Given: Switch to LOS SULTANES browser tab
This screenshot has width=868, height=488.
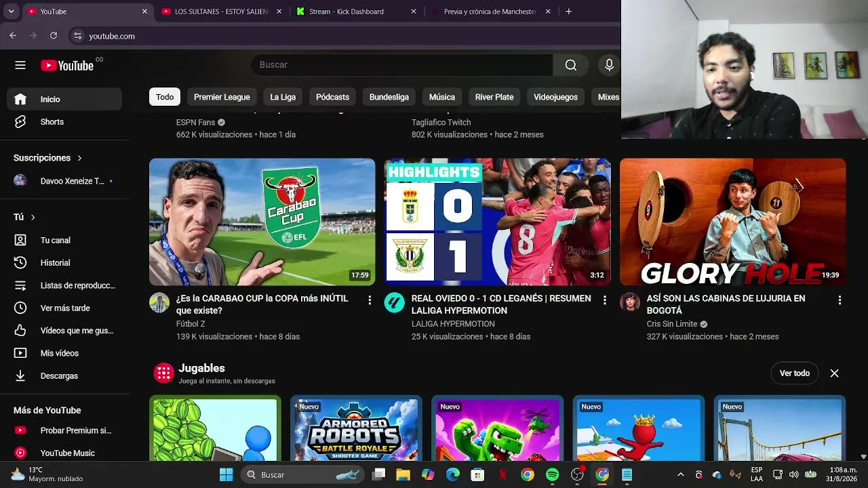Looking at the screenshot, I should pos(222,12).
